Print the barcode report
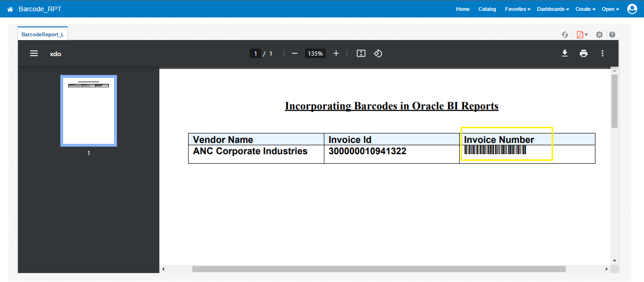The image size is (644, 282). pos(584,53)
